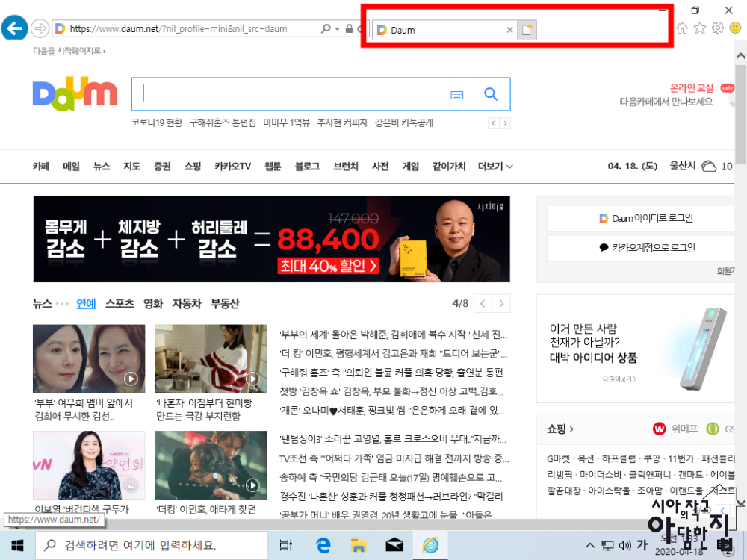Screen dimensions: 747x560
Task: Click the search magnifier in address bar
Action: pos(326,28)
